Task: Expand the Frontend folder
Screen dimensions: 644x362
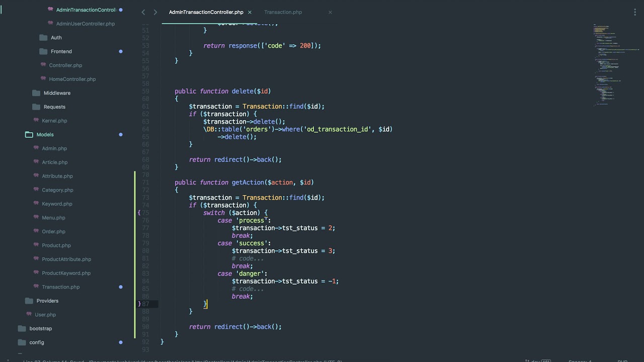Action: 43,51
